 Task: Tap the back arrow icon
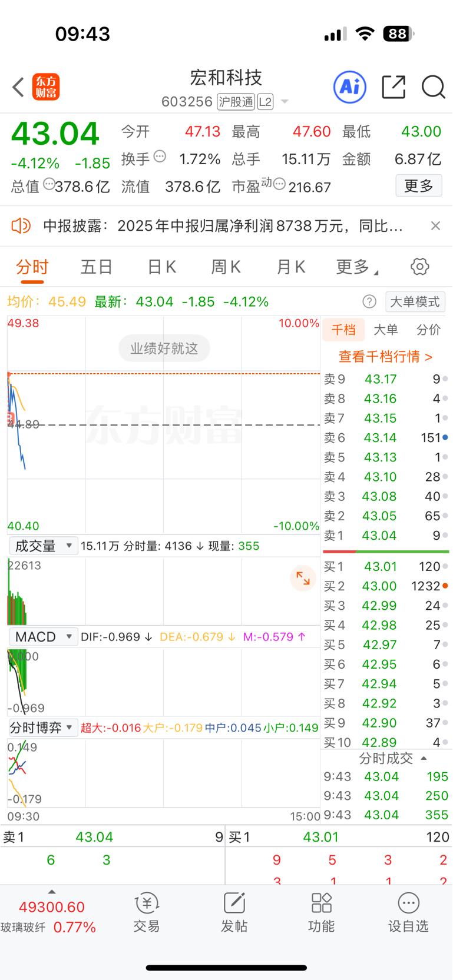(18, 87)
